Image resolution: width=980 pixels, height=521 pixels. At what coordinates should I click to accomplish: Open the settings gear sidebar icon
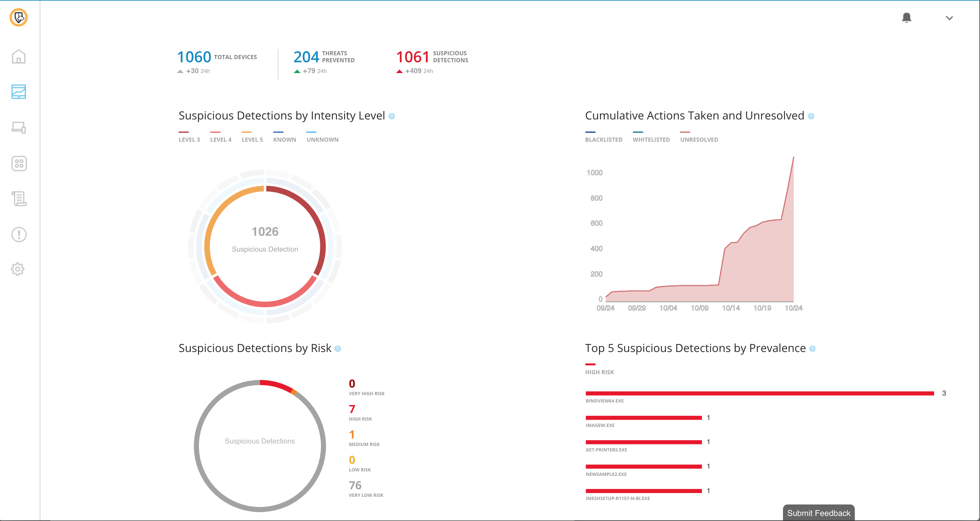click(x=17, y=269)
